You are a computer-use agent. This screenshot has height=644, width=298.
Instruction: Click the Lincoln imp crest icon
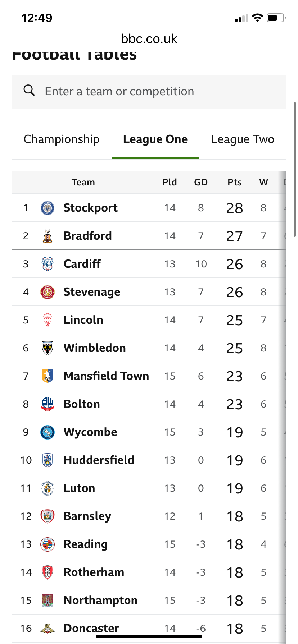click(x=48, y=320)
